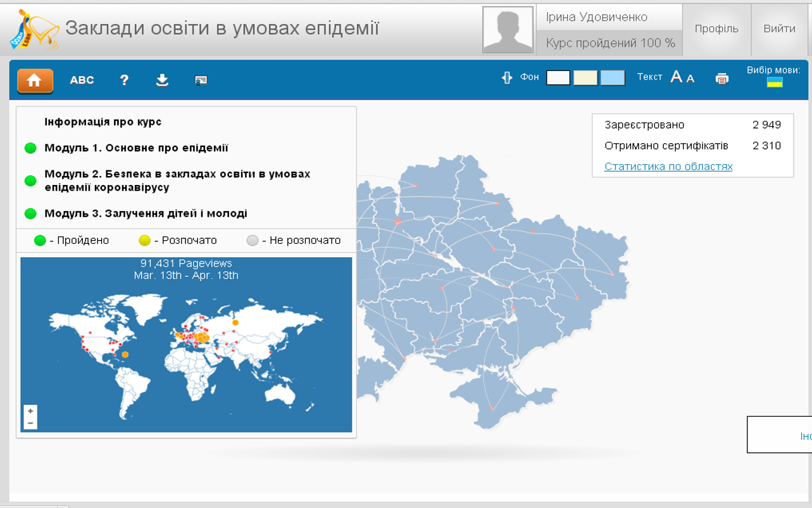812x508 pixels.
Task: Select the light blue background swatch
Action: coord(613,77)
